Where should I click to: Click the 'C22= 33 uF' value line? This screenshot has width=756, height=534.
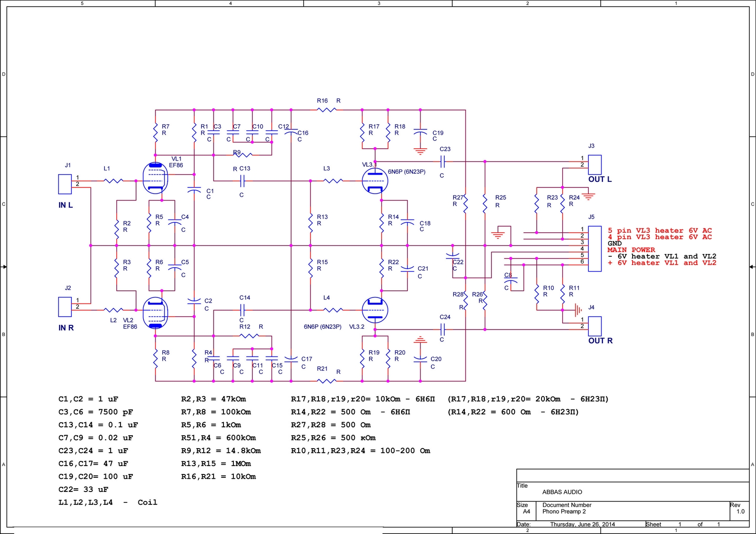(83, 490)
